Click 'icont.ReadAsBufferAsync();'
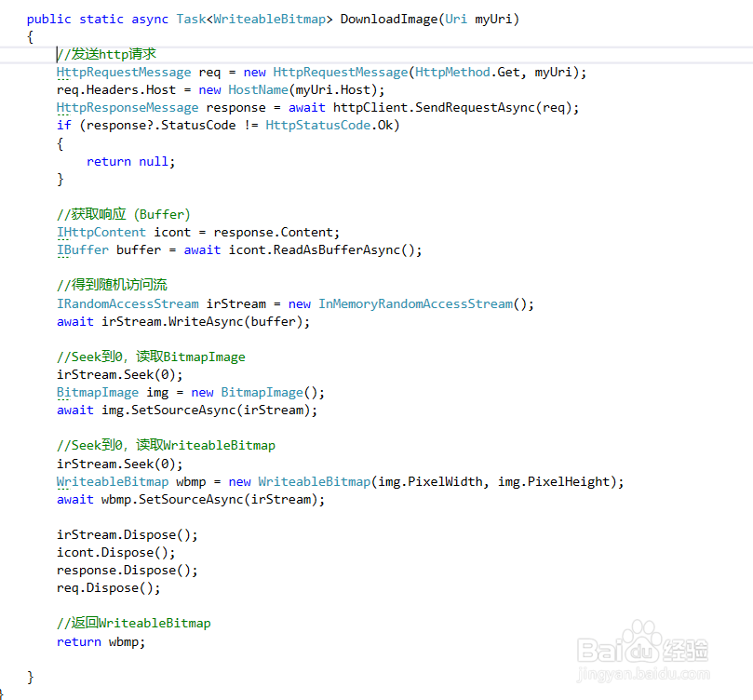This screenshot has height=700, width=753. point(325,250)
